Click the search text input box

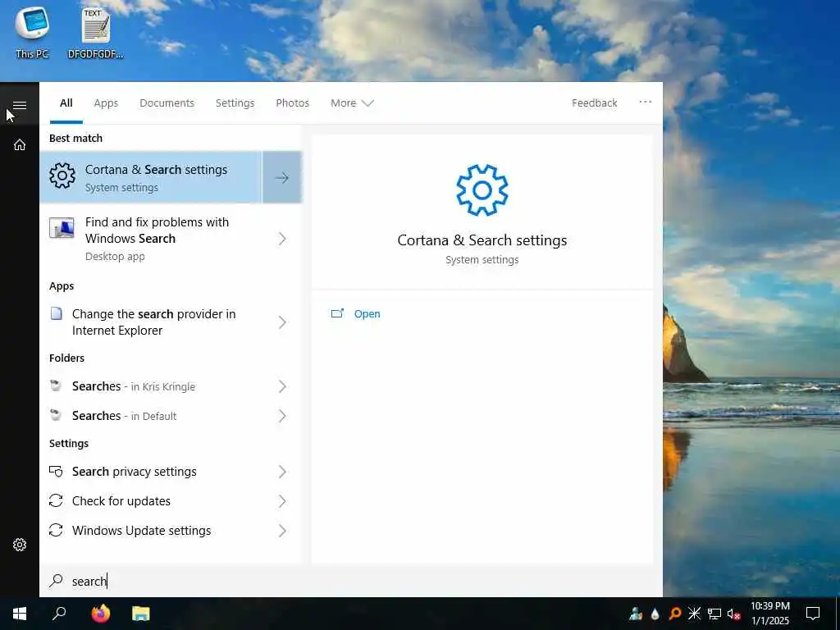[x=351, y=581]
